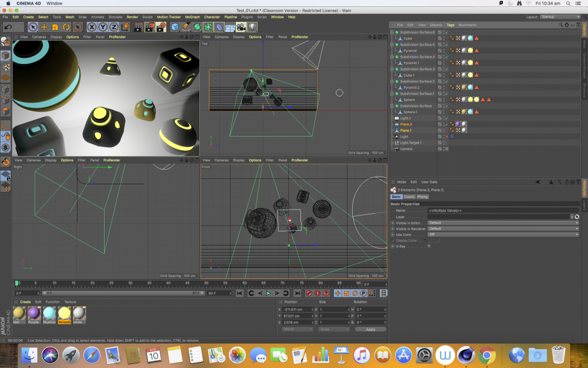Tick the X-Ray checkbox
This screenshot has width=588, height=368.
(429, 246)
